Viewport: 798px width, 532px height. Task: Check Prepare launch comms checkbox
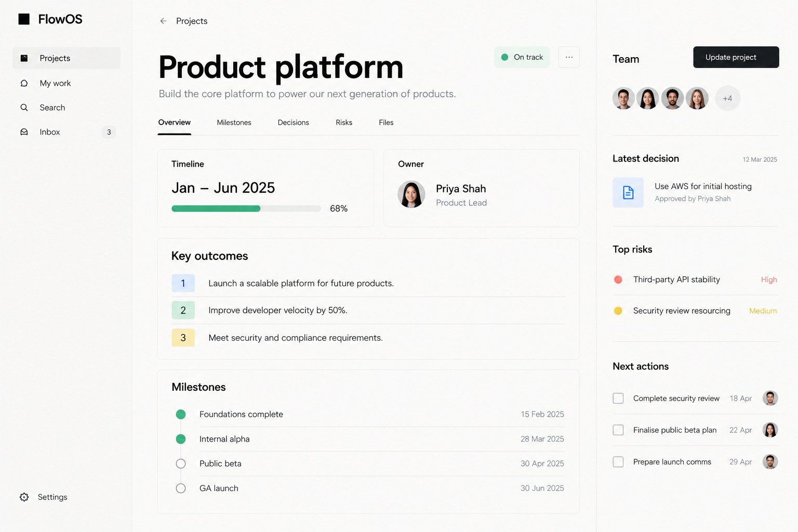618,462
